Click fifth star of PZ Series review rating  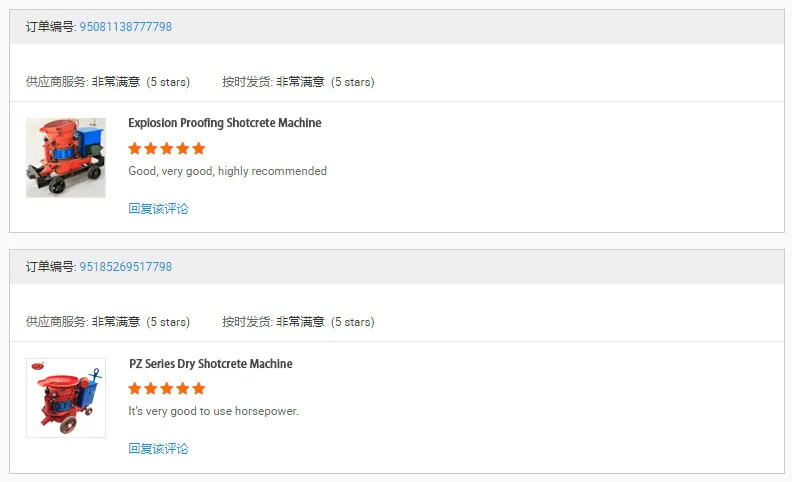click(x=198, y=389)
